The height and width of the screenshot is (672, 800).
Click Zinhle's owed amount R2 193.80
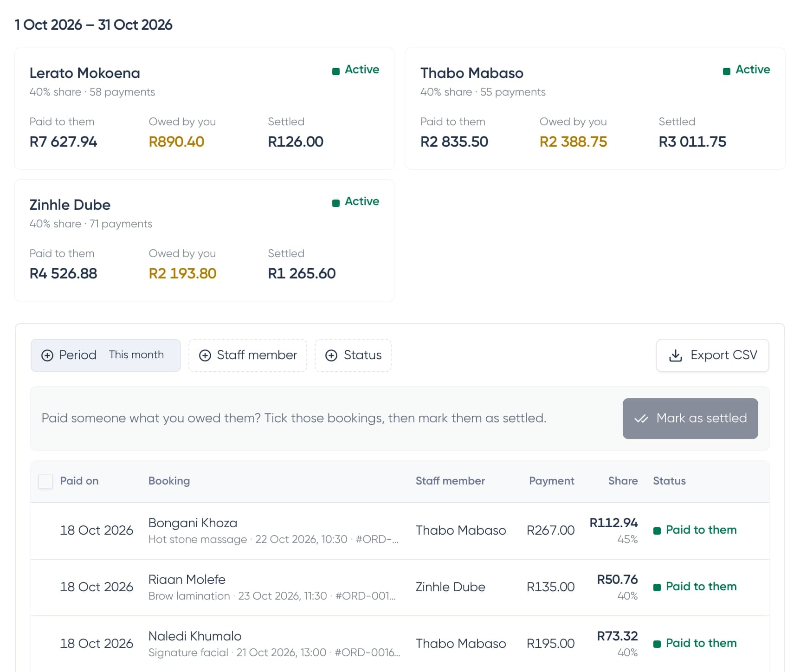coord(182,273)
